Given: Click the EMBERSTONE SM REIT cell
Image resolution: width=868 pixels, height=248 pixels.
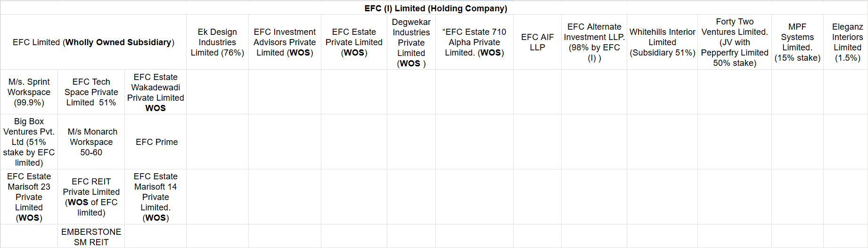Looking at the screenshot, I should click(91, 237).
